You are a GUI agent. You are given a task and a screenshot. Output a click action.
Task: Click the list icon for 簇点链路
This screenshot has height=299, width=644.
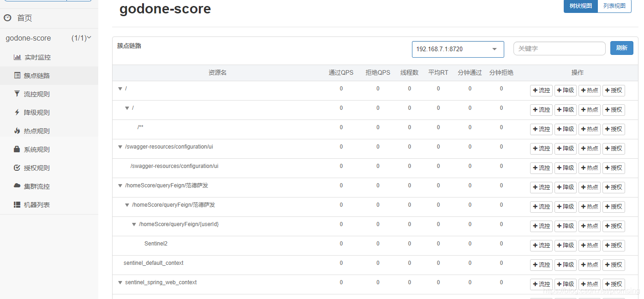[17, 76]
